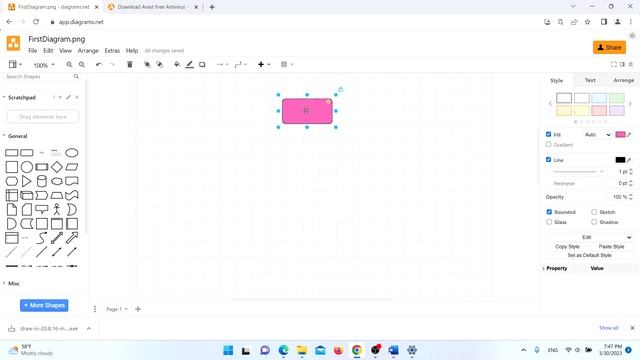Click Paste Style button
Image resolution: width=640 pixels, height=360 pixels.
(x=611, y=247)
